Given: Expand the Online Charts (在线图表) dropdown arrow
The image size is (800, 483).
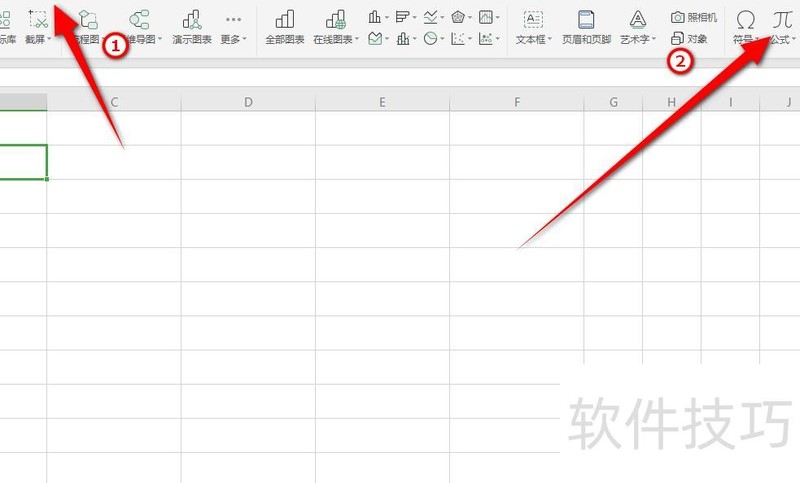Looking at the screenshot, I should (357, 39).
